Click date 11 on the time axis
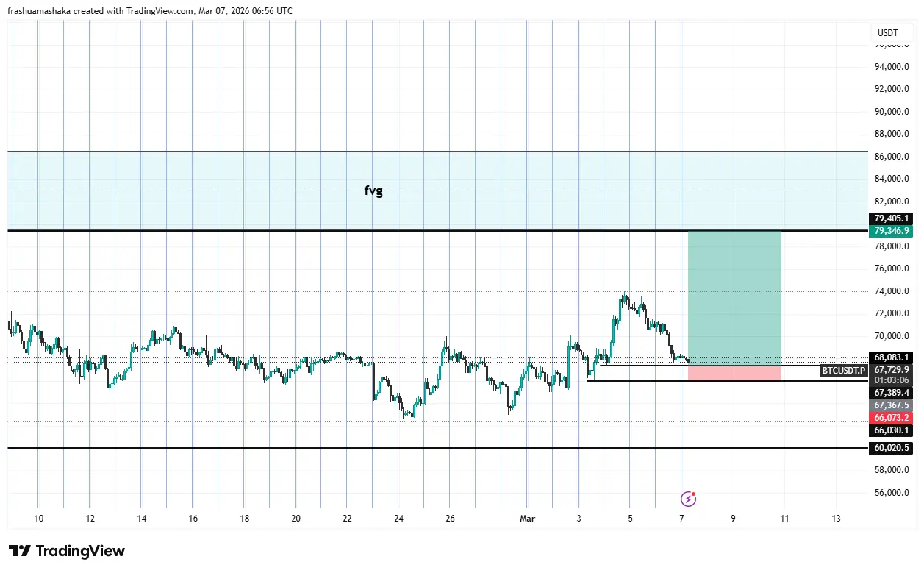The image size is (924, 573). pos(784,519)
